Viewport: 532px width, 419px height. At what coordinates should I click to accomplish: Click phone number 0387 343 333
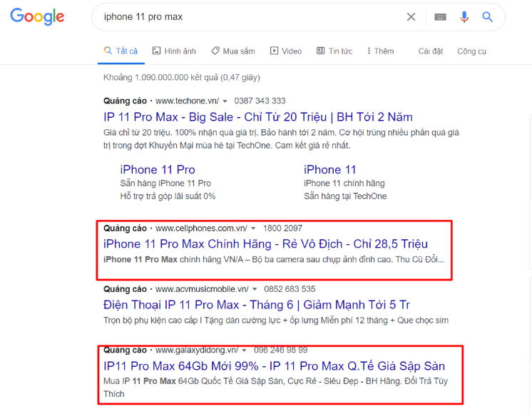(260, 101)
